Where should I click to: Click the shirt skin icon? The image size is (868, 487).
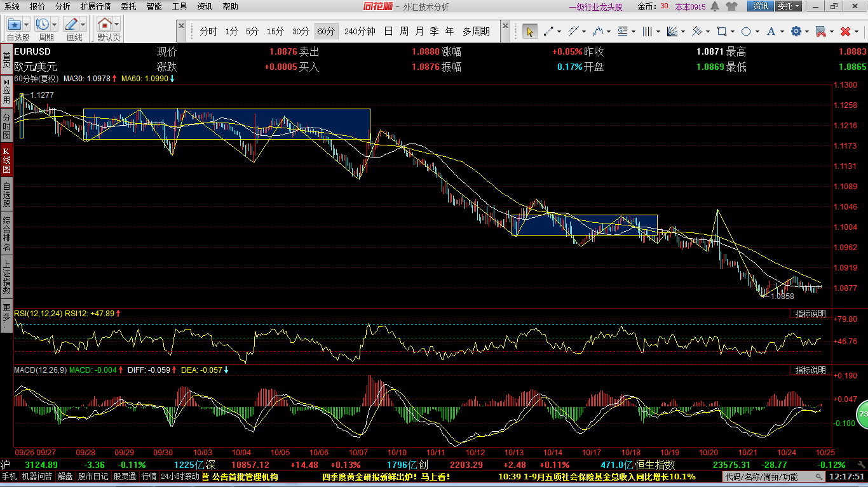click(731, 6)
